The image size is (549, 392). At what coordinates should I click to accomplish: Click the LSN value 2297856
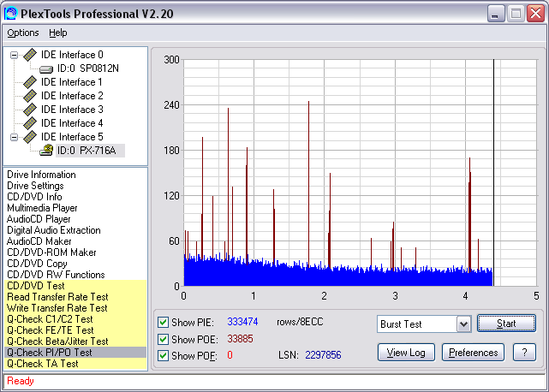tap(323, 355)
